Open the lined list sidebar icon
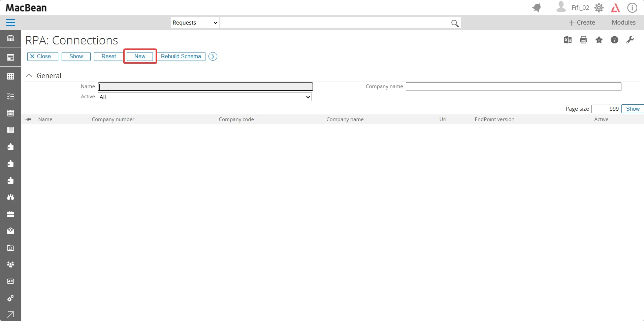 coord(10,130)
